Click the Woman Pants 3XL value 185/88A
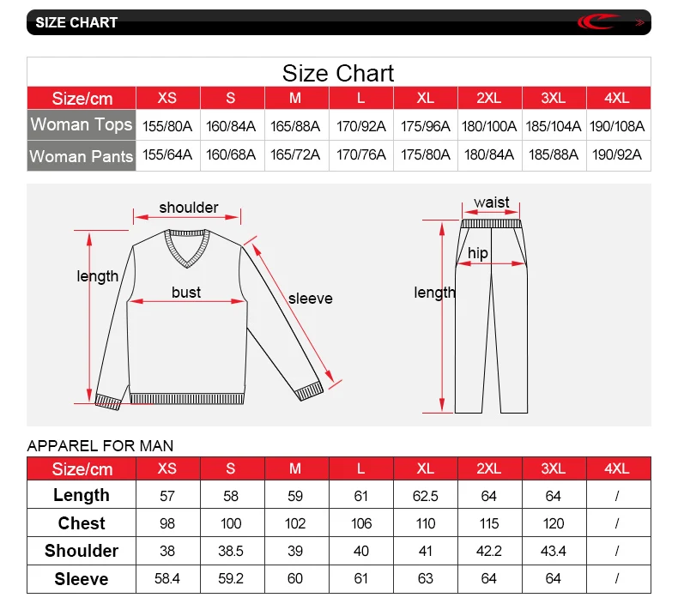Image resolution: width=678 pixels, height=616 pixels. pos(554,154)
